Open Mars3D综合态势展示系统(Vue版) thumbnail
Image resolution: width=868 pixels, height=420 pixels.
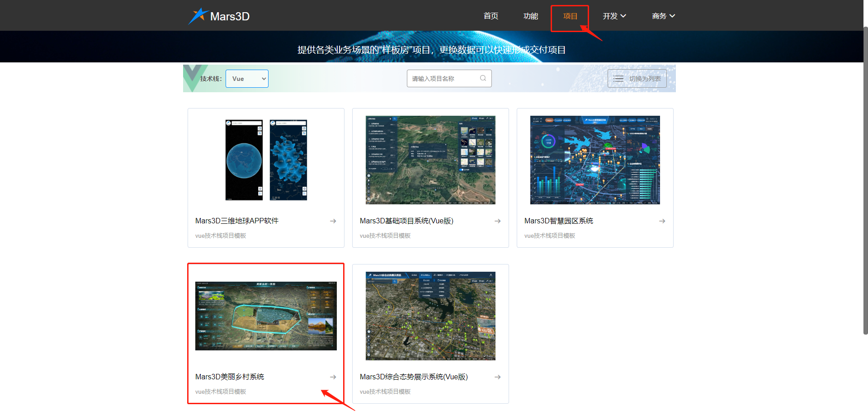(x=430, y=316)
